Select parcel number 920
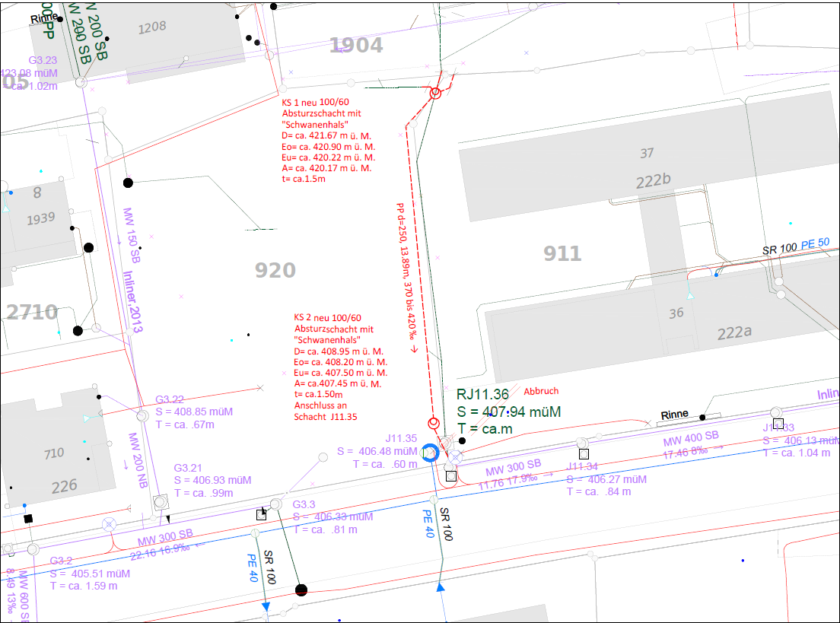Viewport: 840px width, 623px height. (x=275, y=271)
